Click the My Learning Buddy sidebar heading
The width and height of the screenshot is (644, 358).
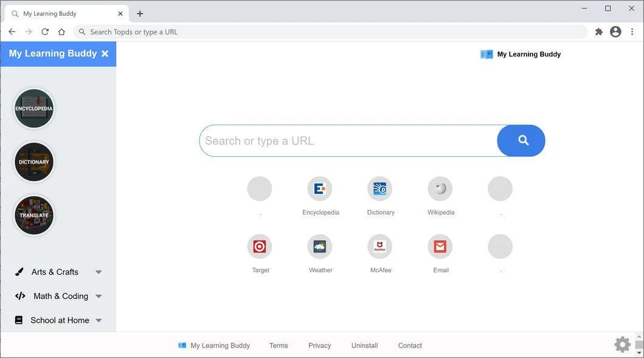[x=52, y=53]
